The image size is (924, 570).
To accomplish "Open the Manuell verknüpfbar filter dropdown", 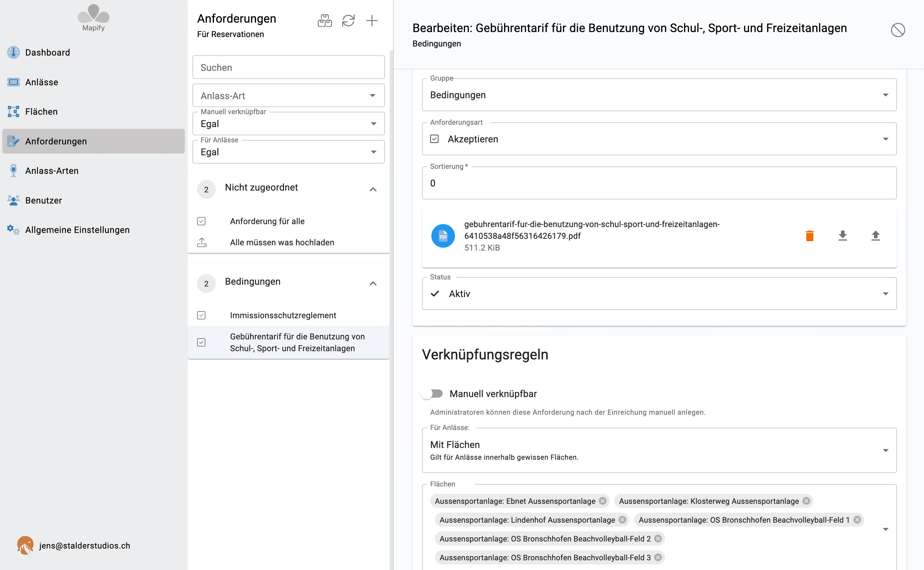I will 288,124.
